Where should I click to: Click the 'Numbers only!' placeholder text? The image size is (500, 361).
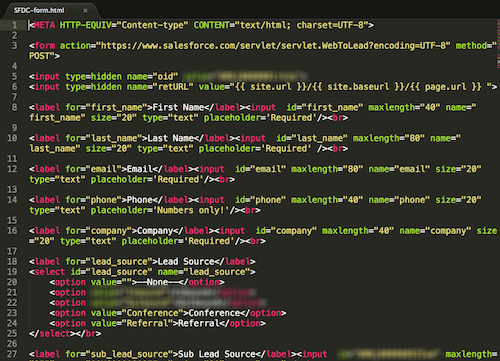pos(191,210)
